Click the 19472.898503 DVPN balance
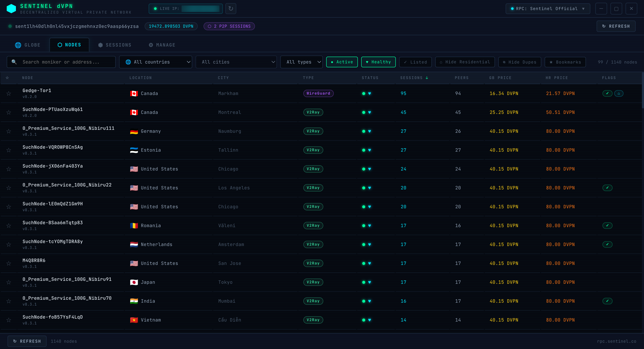644x349 pixels. [x=171, y=26]
